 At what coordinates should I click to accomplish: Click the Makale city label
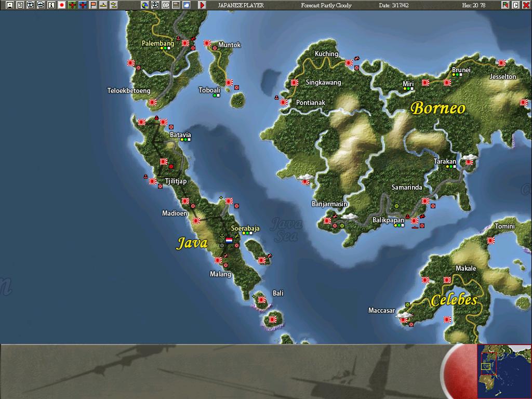(x=465, y=268)
